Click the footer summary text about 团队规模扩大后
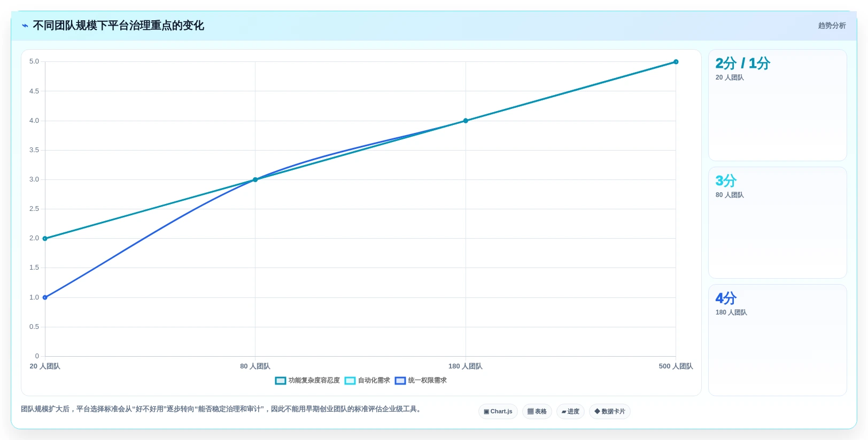The height and width of the screenshot is (440, 868). click(222, 410)
